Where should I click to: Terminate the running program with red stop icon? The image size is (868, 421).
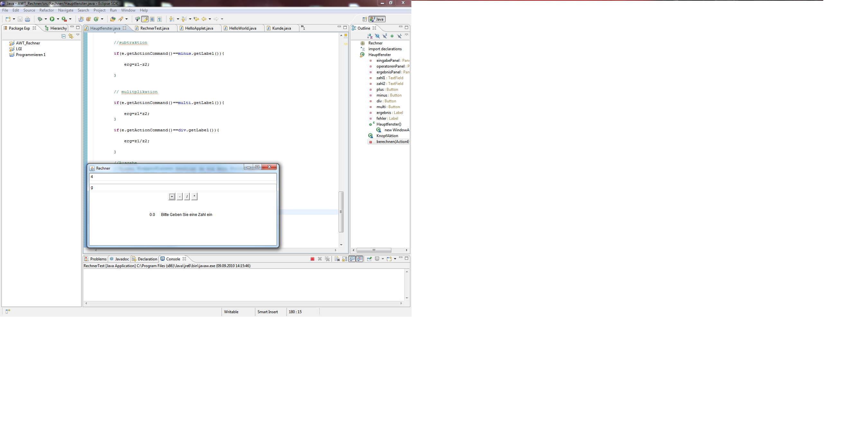[x=312, y=259]
